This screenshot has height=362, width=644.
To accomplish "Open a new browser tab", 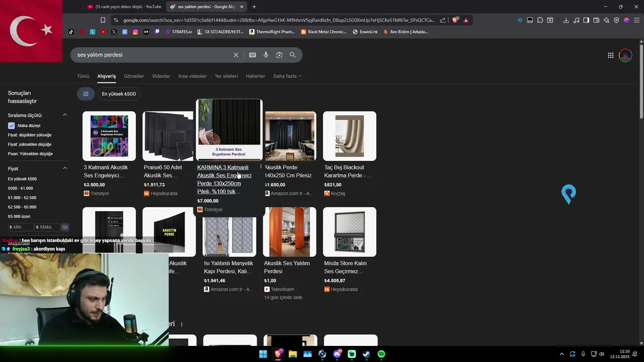I will [254, 7].
